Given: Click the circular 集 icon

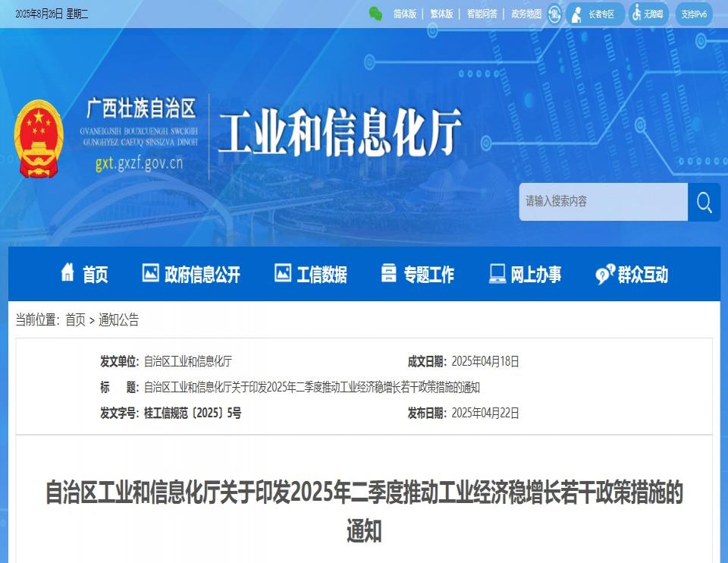Looking at the screenshot, I should pyautogui.click(x=554, y=14).
